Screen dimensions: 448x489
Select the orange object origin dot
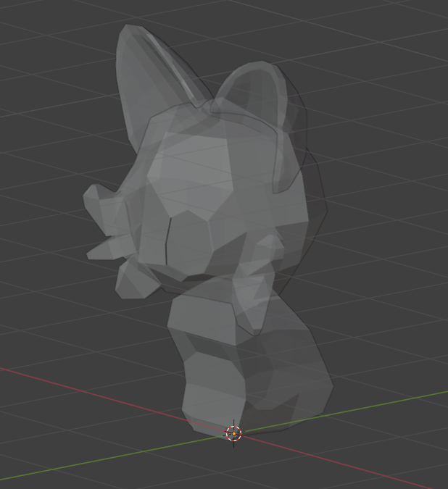pyautogui.click(x=233, y=433)
